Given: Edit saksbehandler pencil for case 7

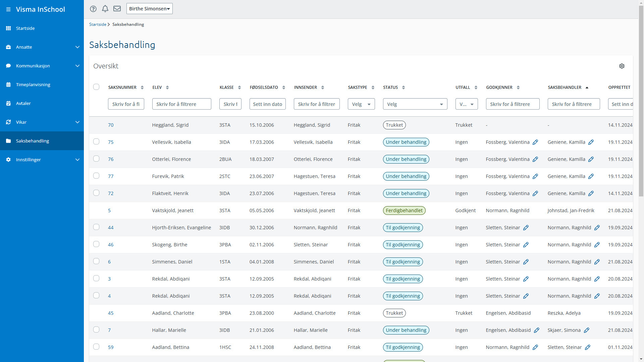Looking at the screenshot, I should pyautogui.click(x=587, y=330).
